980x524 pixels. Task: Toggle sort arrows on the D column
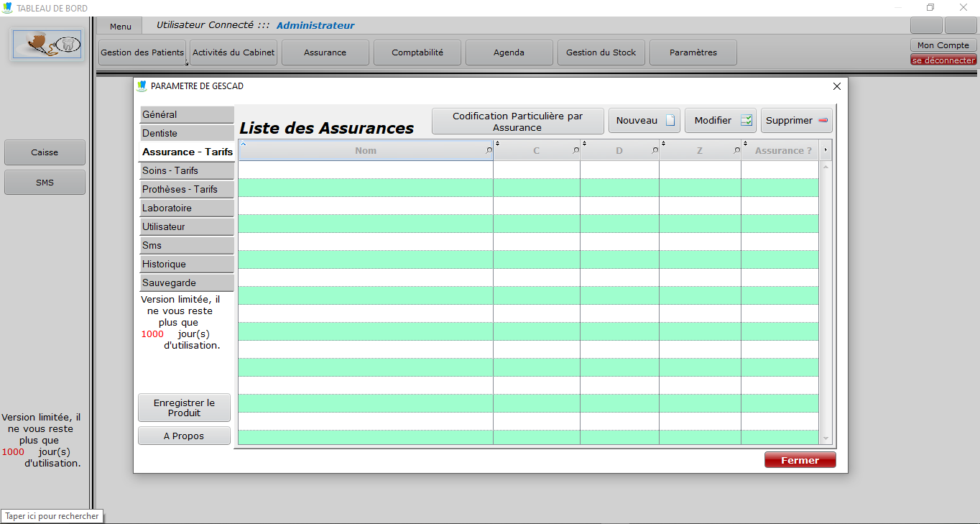(584, 144)
